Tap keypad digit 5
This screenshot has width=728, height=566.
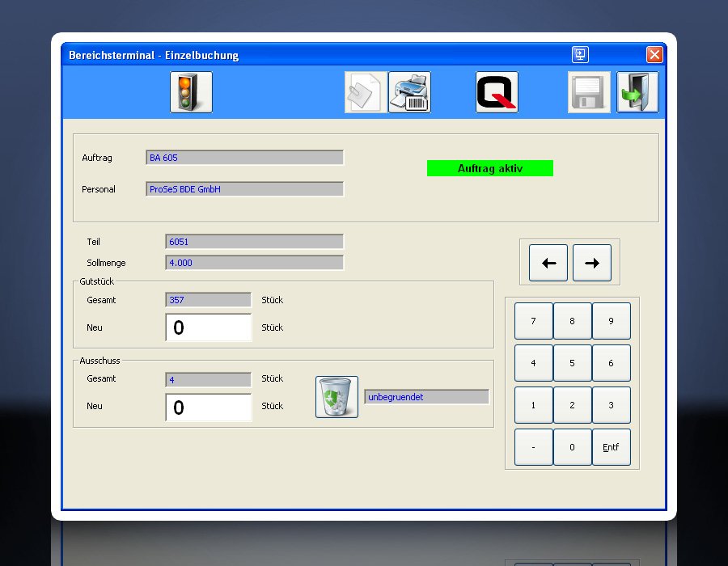[573, 363]
